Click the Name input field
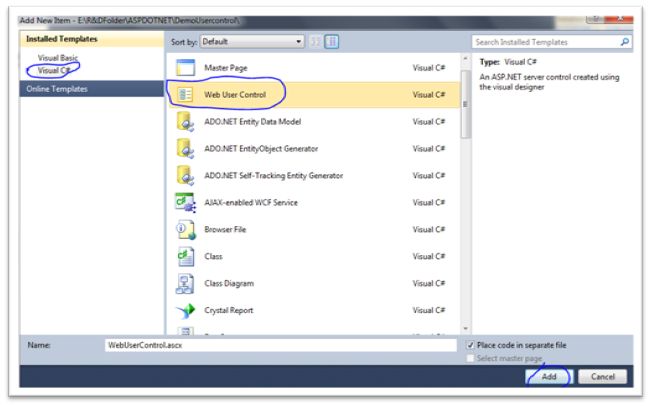Viewport: 650px width, 406px height. (x=281, y=345)
